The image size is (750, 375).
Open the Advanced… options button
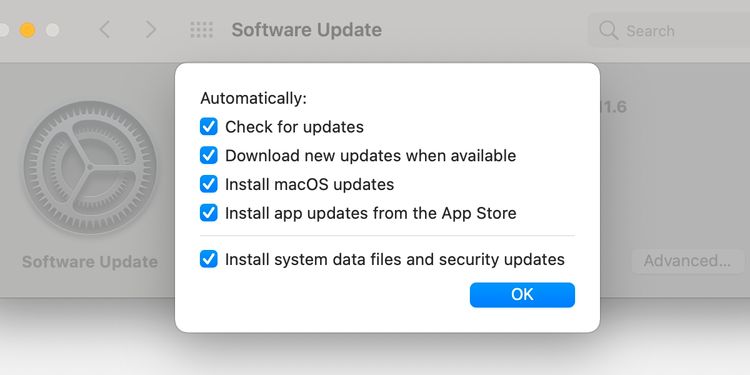[687, 261]
